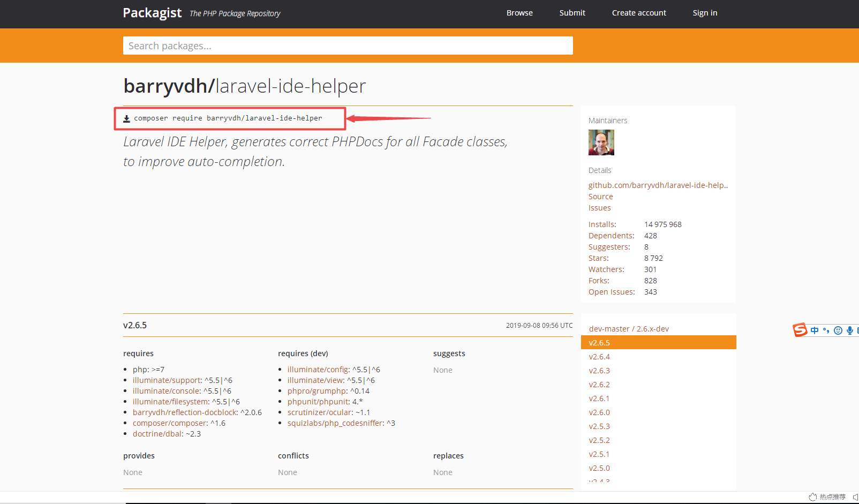
Task: Select the composer require command text
Action: click(x=228, y=118)
